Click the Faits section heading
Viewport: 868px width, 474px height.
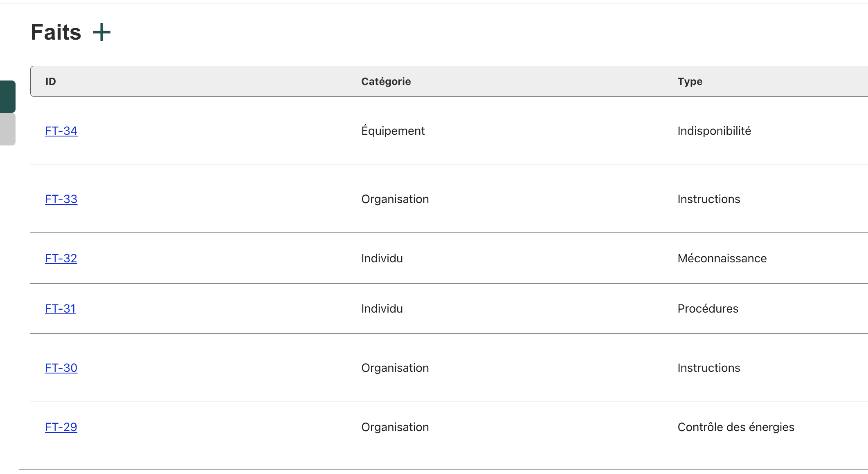point(56,32)
